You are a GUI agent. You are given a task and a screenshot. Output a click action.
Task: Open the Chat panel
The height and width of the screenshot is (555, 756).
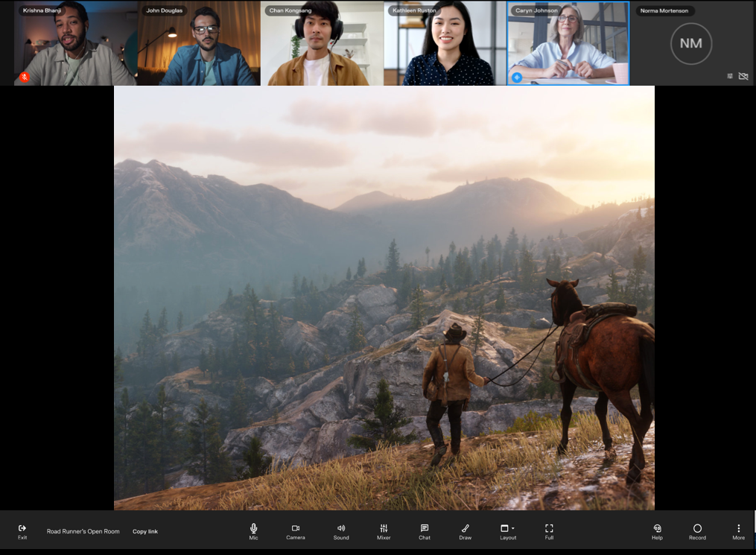point(425,531)
